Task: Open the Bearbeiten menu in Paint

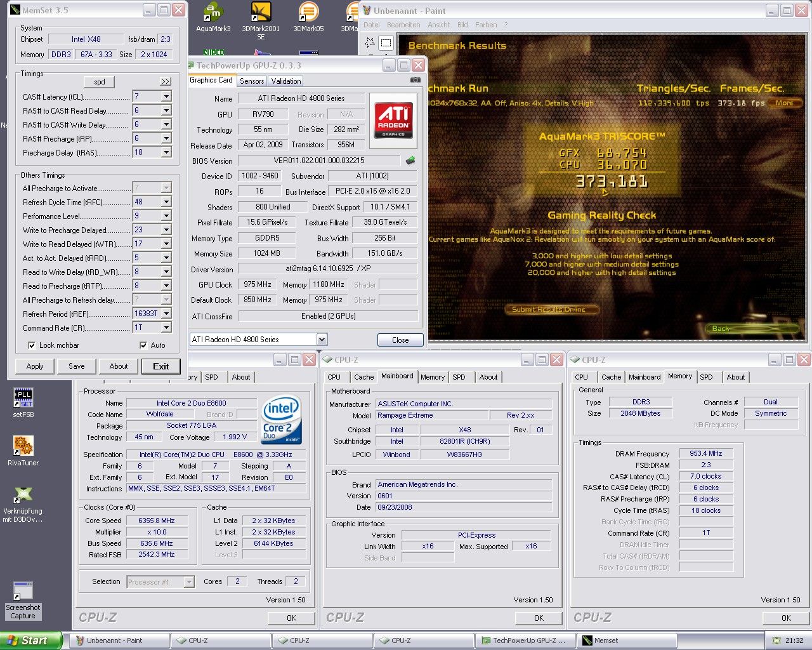Action: pos(403,25)
